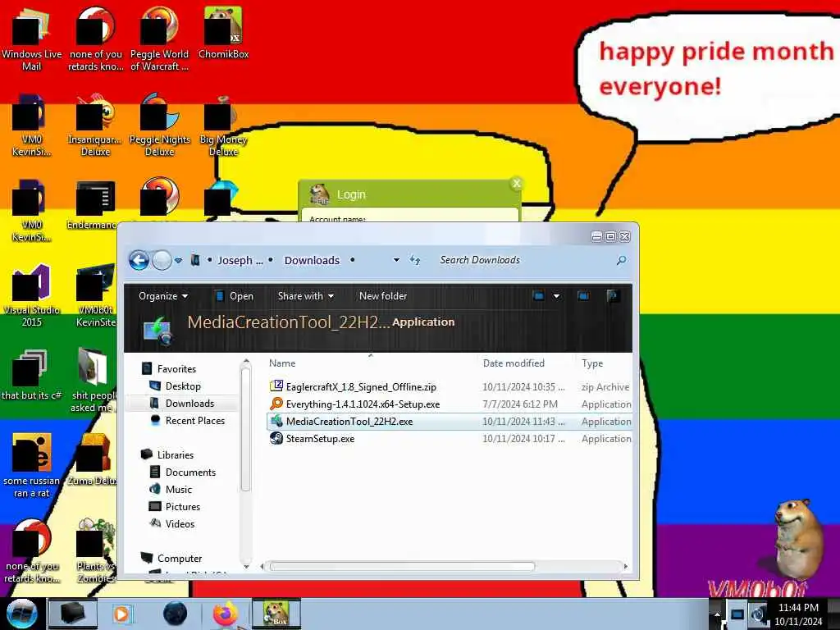
Task: Click the Everything setup file icon
Action: pyautogui.click(x=276, y=404)
